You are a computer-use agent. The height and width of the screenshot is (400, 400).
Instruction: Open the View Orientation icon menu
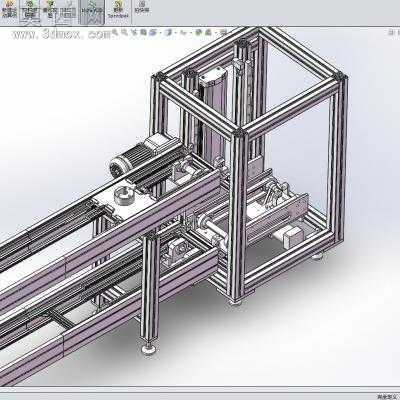point(153,32)
